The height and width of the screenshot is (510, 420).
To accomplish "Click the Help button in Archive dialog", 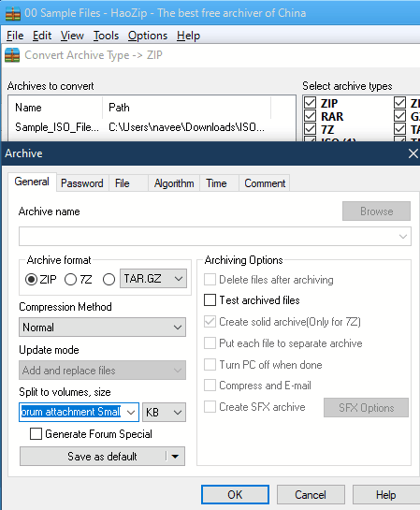I will [386, 495].
